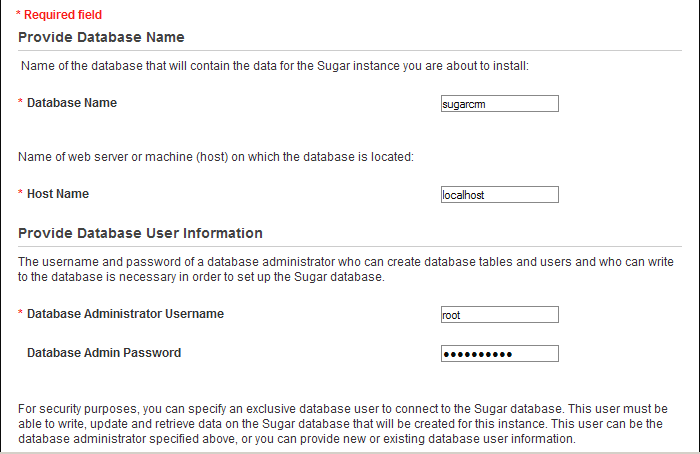700x454 pixels.
Task: Click the asterisk beside Database Administrator Username
Action: 20,312
